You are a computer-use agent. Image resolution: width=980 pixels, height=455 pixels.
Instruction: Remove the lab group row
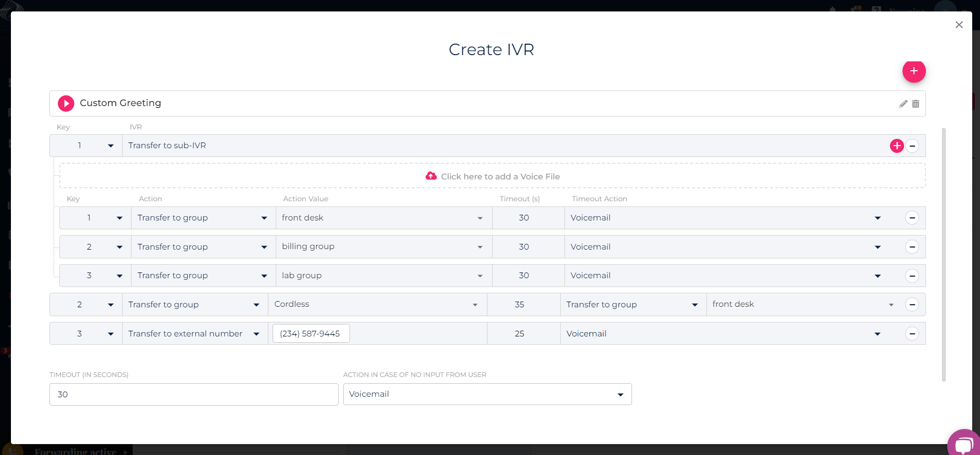pyautogui.click(x=912, y=276)
